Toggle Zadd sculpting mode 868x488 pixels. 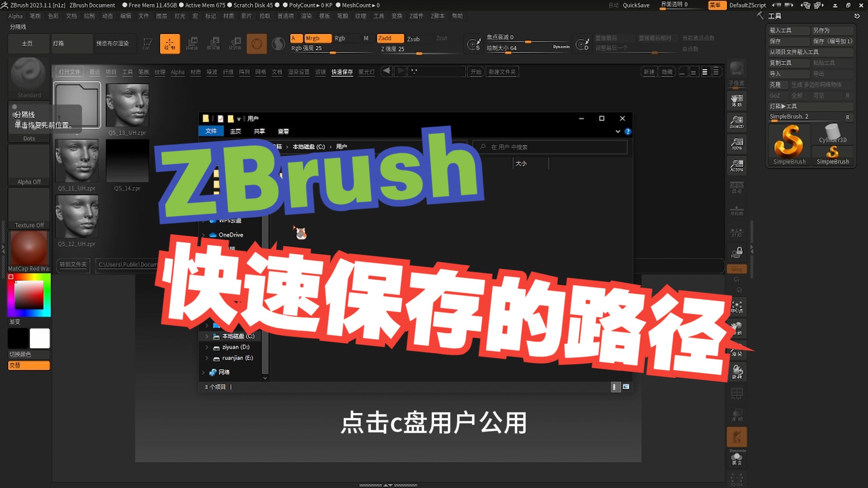click(390, 38)
